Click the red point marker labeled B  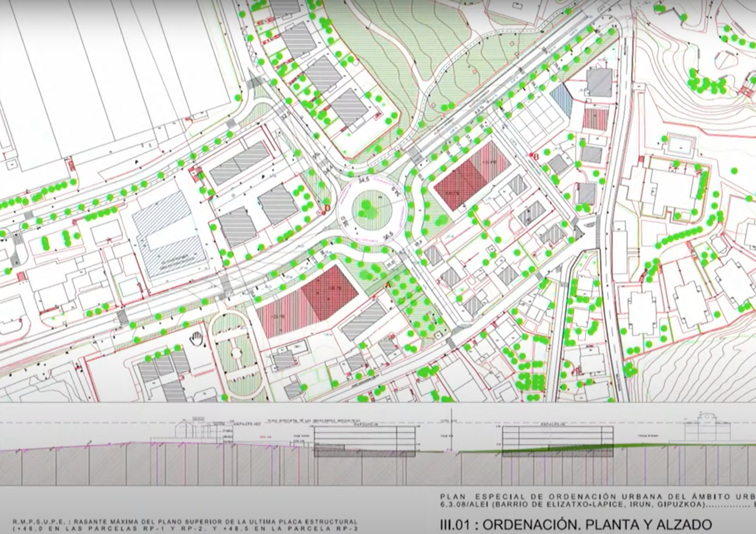tap(533, 157)
